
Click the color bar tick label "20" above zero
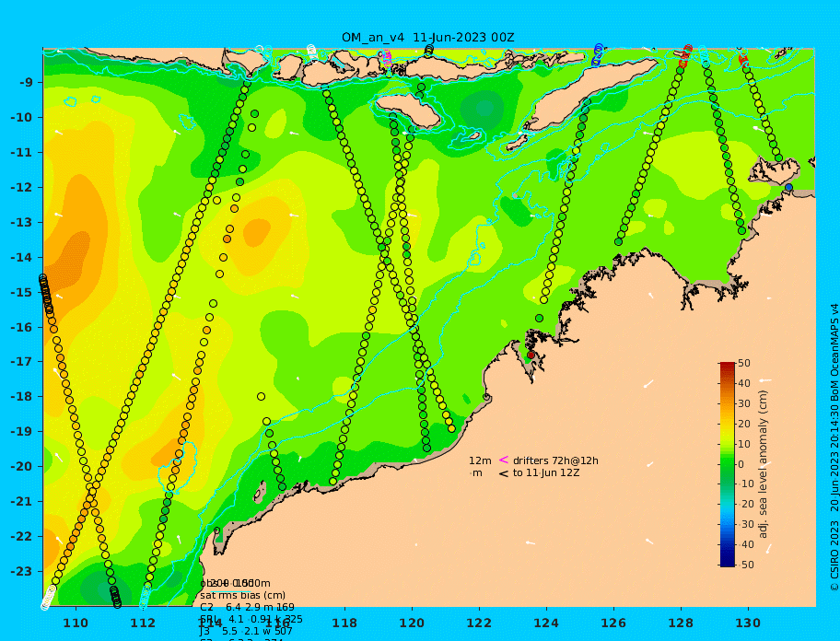(x=744, y=425)
